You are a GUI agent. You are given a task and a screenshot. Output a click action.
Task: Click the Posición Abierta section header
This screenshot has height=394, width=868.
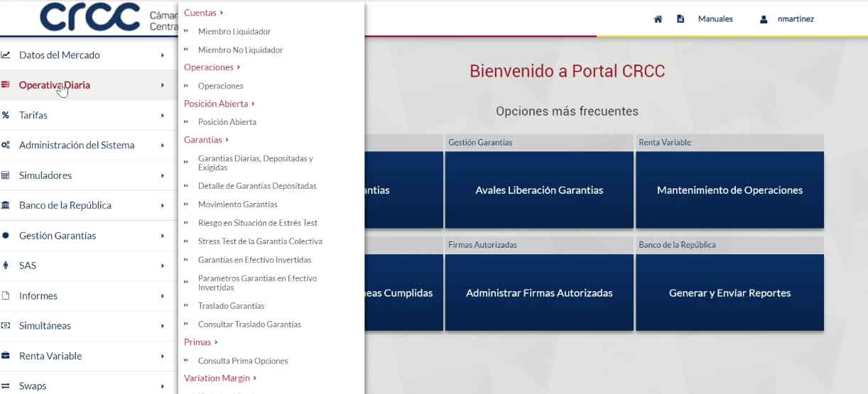219,104
